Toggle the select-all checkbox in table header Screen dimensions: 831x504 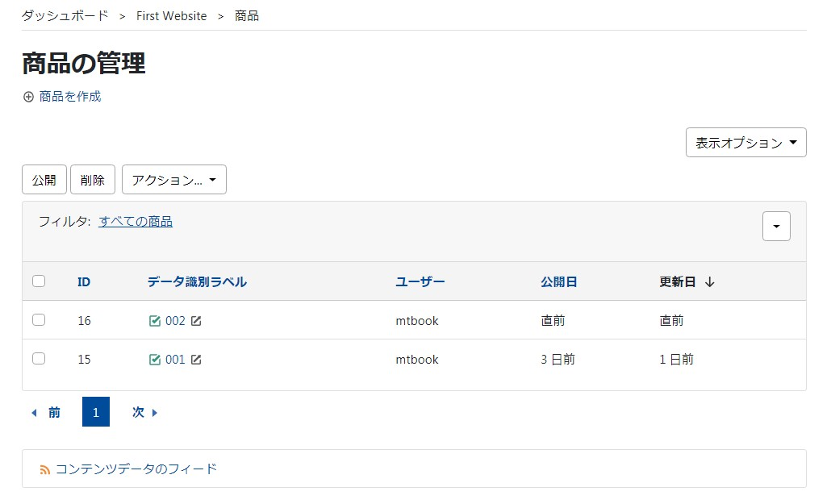click(x=39, y=281)
